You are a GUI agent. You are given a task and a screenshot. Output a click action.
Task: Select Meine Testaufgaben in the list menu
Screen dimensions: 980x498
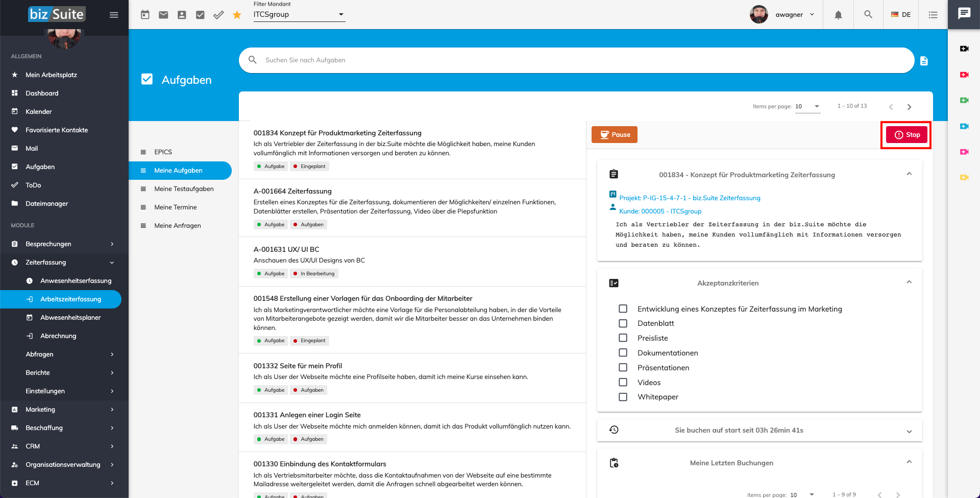(x=184, y=189)
